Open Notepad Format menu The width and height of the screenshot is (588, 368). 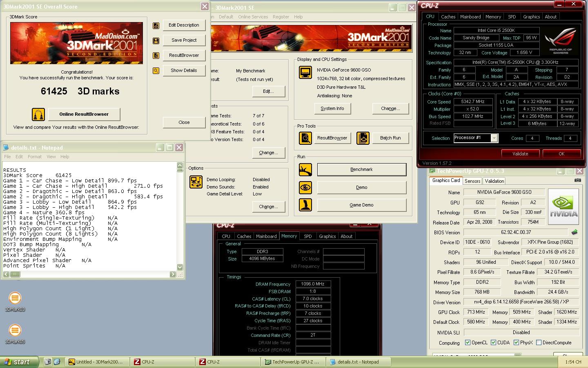(35, 157)
